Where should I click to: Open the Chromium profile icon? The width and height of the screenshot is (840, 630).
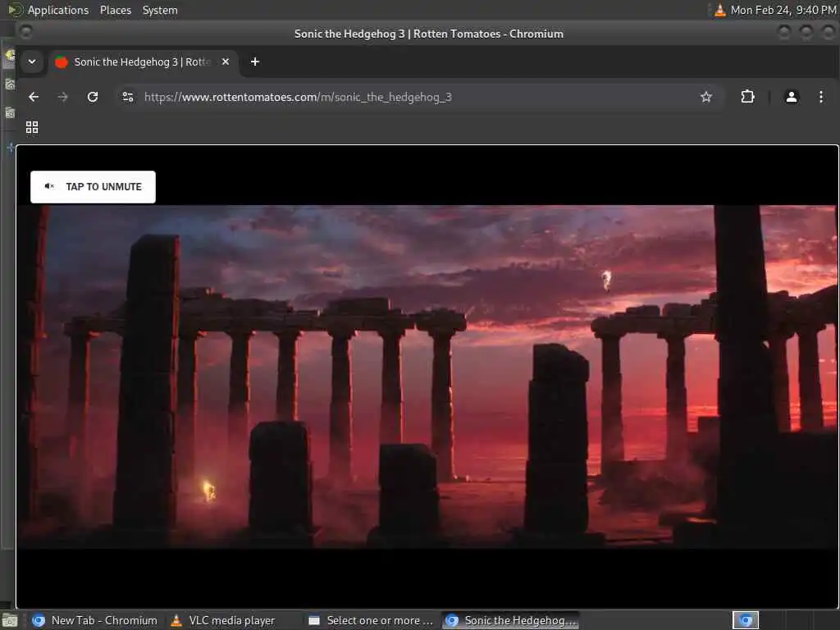[x=792, y=97]
